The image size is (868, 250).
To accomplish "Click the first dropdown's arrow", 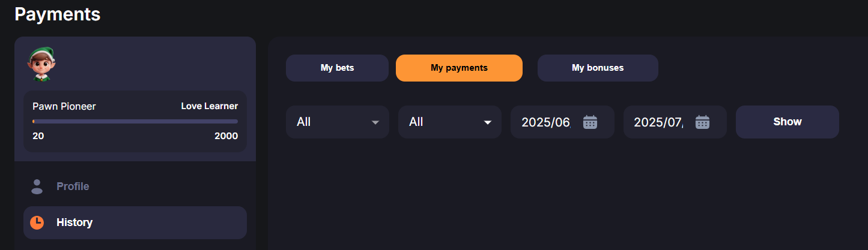I will pos(375,122).
